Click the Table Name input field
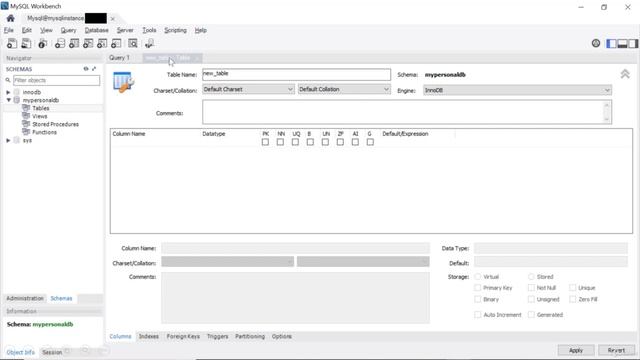The width and height of the screenshot is (640, 360). [x=296, y=74]
